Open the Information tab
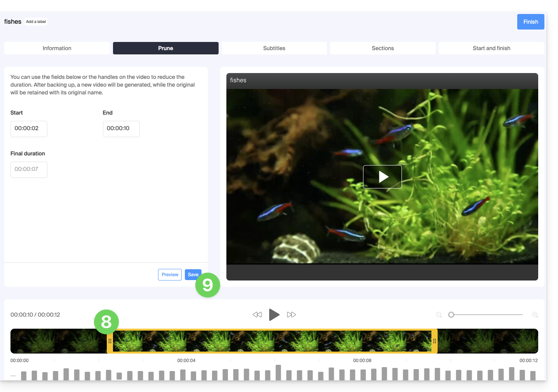This screenshot has height=392, width=558. [x=57, y=48]
